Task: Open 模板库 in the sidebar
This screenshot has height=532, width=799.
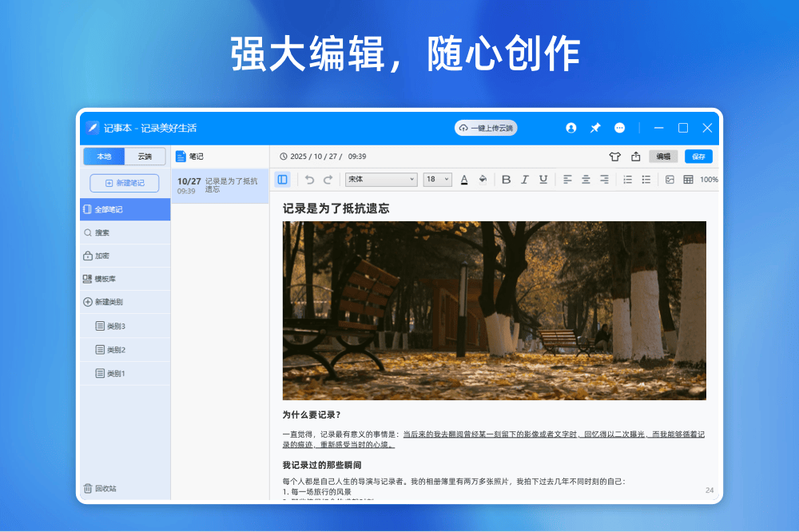Action: point(105,279)
